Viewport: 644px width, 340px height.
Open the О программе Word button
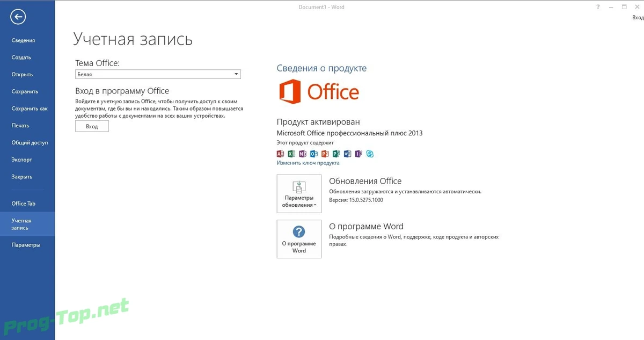point(299,239)
